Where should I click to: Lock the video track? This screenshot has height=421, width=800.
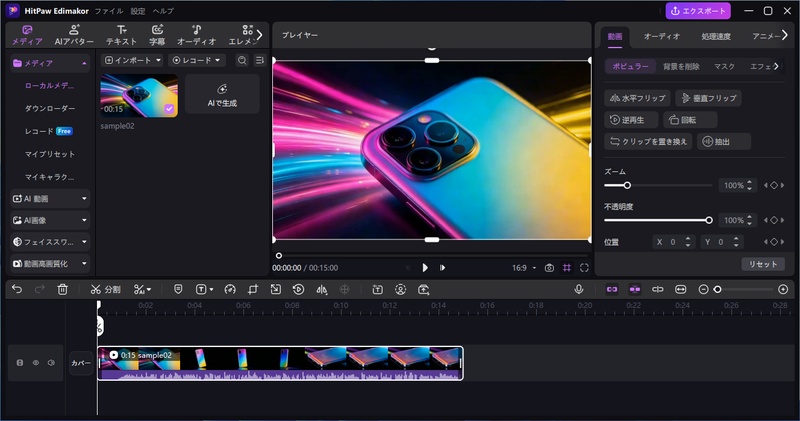[x=19, y=363]
